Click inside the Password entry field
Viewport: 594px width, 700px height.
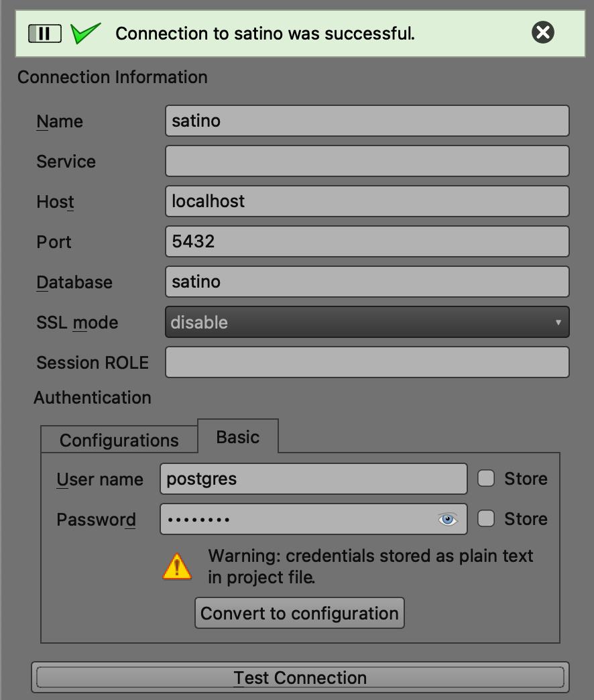pos(295,519)
